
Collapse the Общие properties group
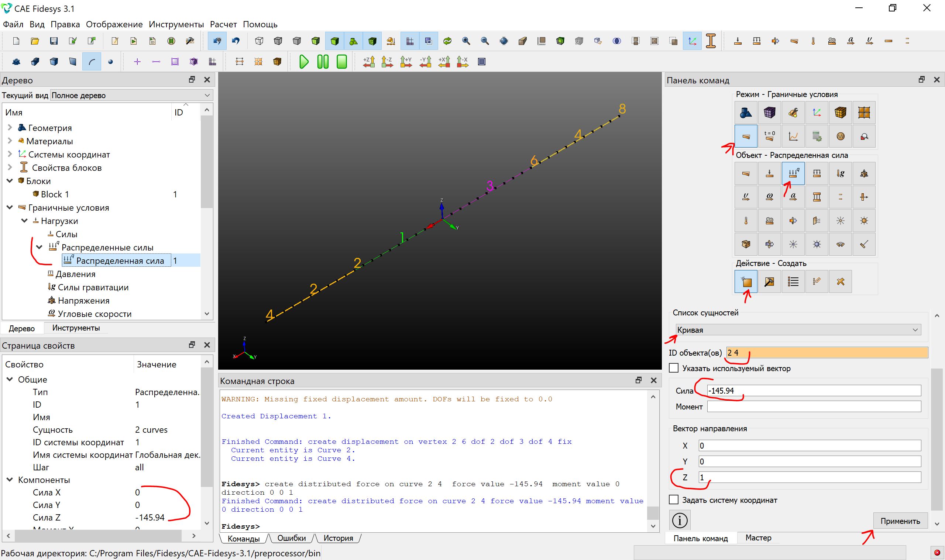(10, 379)
